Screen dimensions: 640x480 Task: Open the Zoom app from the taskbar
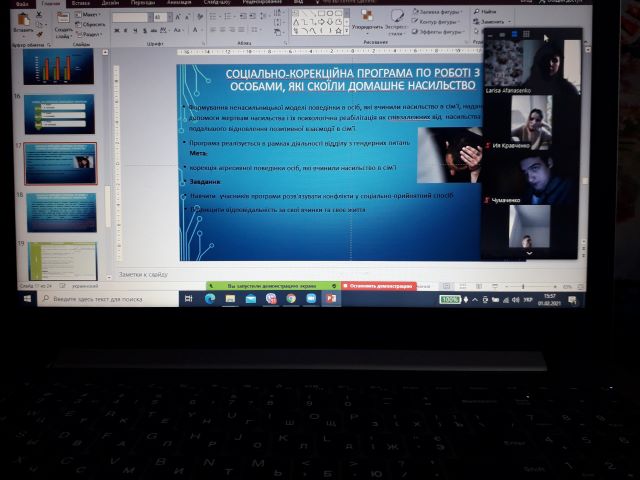(311, 299)
